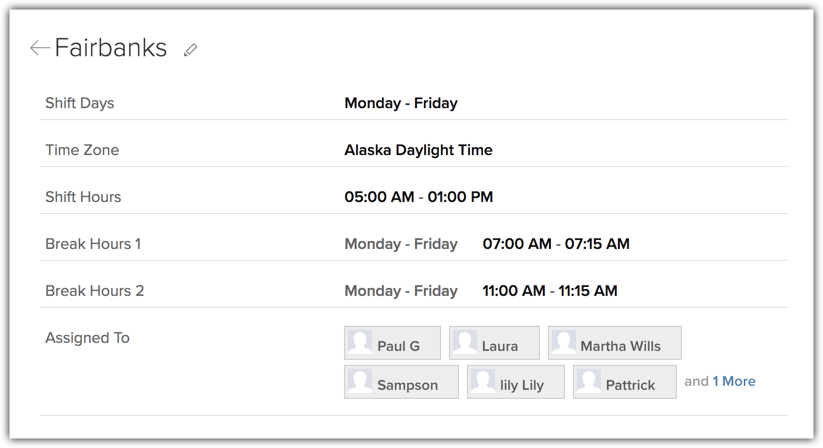The height and width of the screenshot is (448, 823).
Task: Click the Break Hours 2 label
Action: tap(94, 291)
